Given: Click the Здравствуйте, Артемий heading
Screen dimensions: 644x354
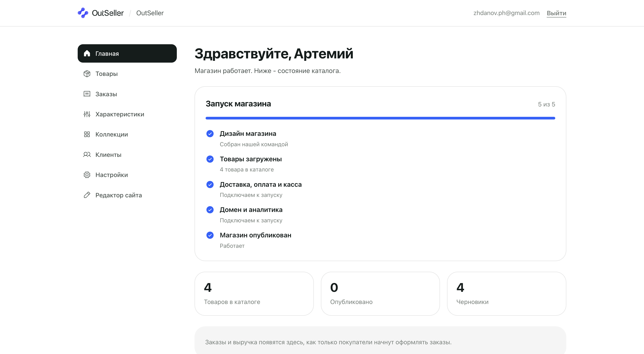Looking at the screenshot, I should [x=274, y=54].
